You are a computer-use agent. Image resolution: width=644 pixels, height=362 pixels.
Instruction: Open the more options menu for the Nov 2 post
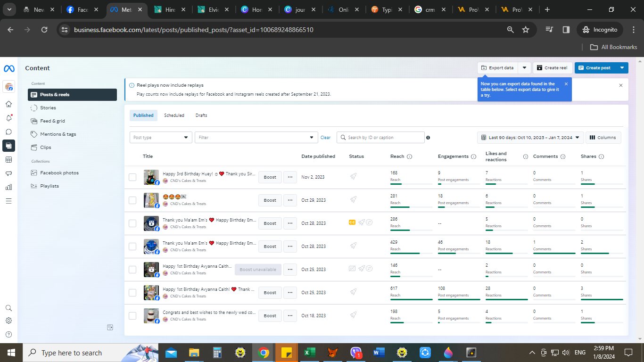pos(290,177)
